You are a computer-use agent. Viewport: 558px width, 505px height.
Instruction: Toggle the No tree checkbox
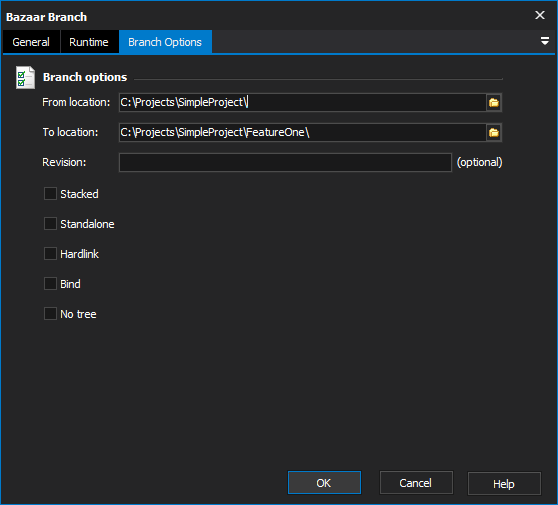click(x=50, y=314)
